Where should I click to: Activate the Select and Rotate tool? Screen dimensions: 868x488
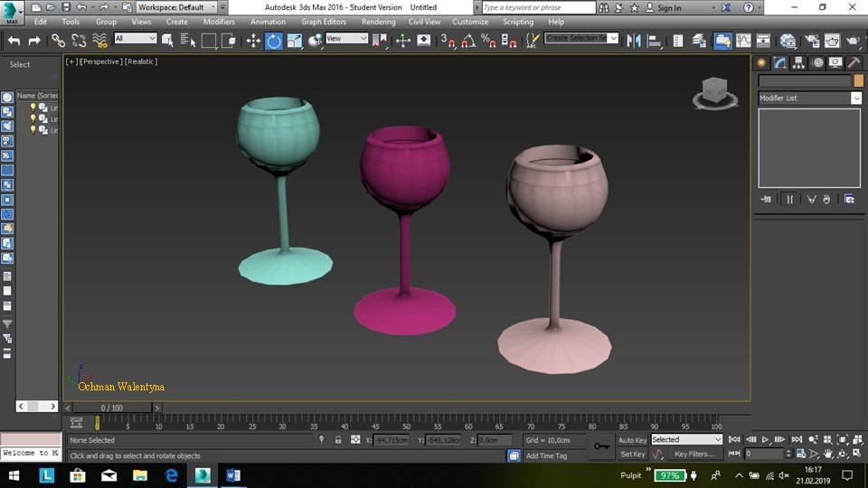coord(273,41)
